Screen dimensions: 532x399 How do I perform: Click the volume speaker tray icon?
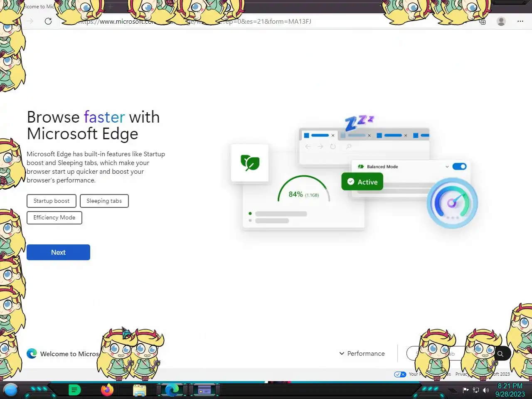click(486, 390)
